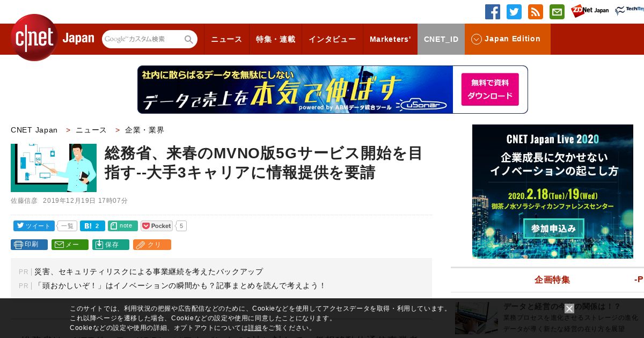
Task: Go to ニュース breadcrumb link
Action: click(91, 130)
